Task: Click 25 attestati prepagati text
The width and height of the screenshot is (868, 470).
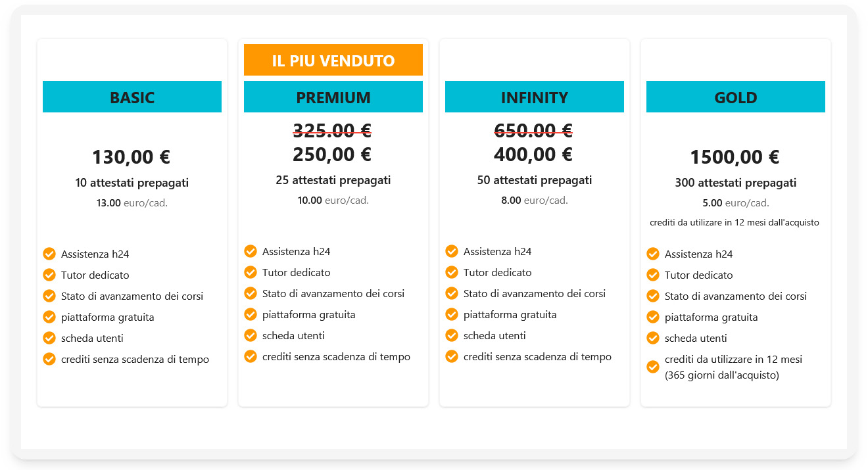Action: pyautogui.click(x=333, y=179)
